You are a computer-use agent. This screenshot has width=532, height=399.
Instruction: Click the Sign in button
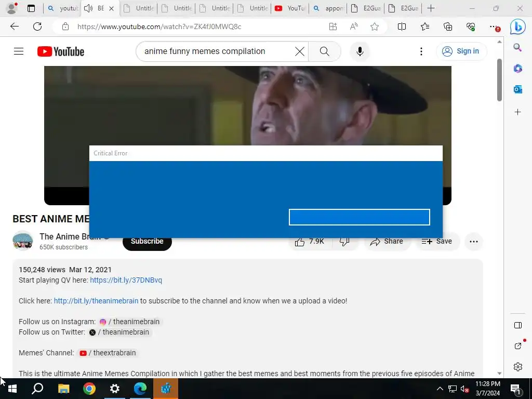pos(461,51)
